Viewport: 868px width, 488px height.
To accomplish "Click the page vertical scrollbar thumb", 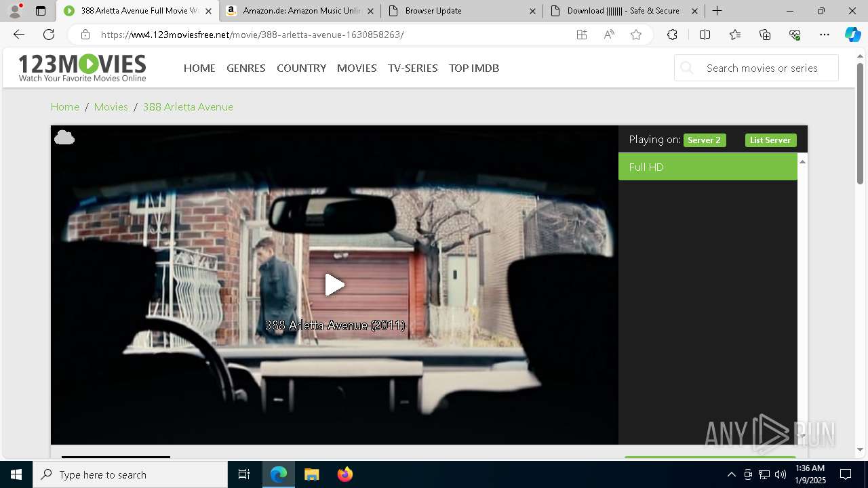I will point(860,123).
